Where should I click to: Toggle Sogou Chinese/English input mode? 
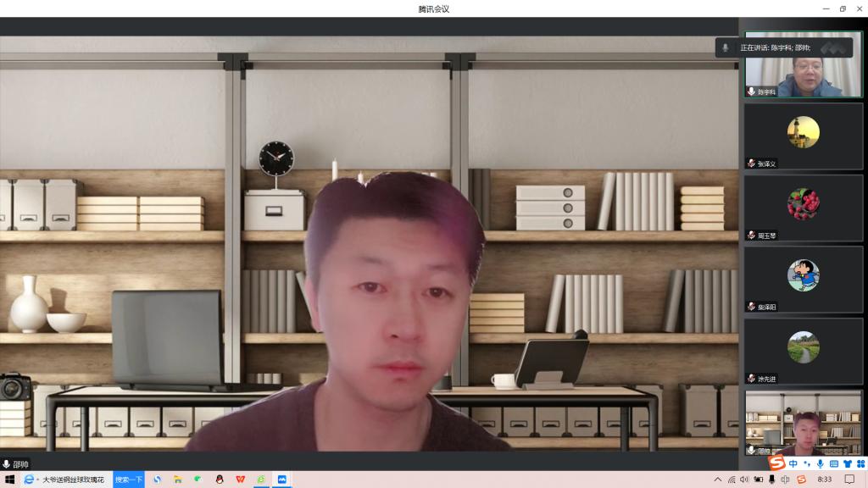coord(793,464)
